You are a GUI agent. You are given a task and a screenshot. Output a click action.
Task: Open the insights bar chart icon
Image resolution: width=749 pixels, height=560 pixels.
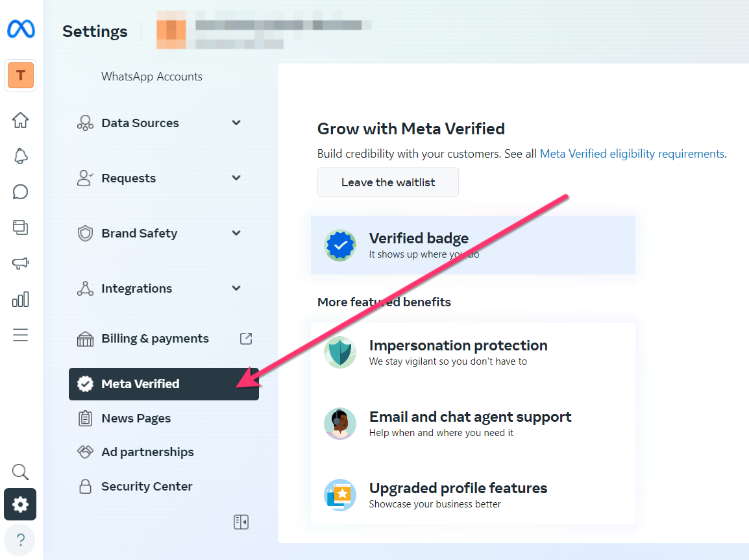[x=21, y=299]
